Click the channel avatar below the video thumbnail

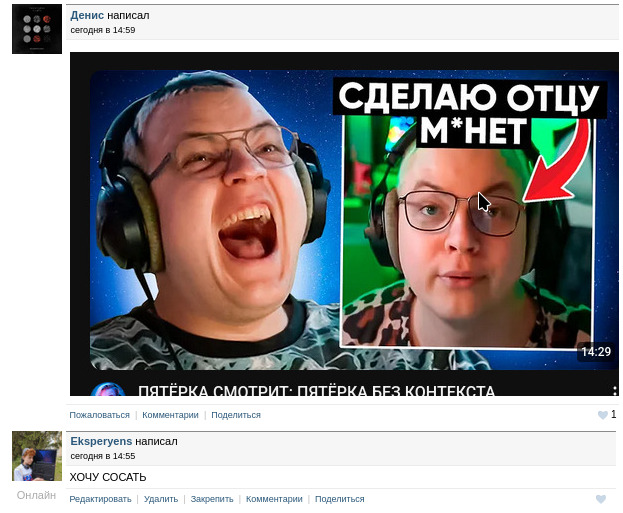pyautogui.click(x=108, y=389)
